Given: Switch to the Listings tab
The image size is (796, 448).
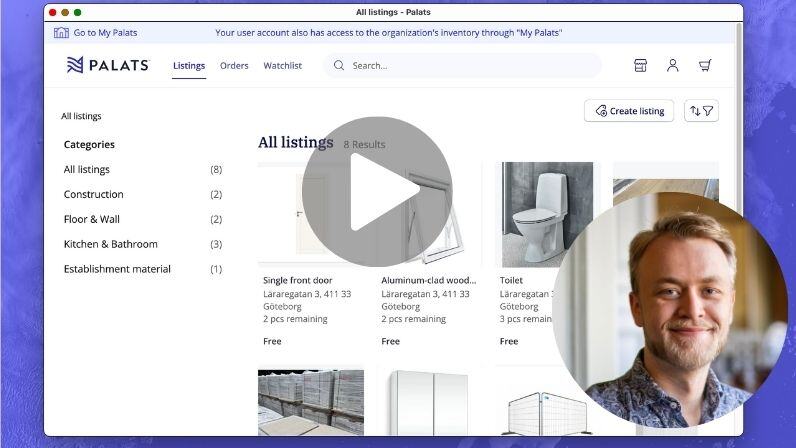Looking at the screenshot, I should pyautogui.click(x=189, y=66).
